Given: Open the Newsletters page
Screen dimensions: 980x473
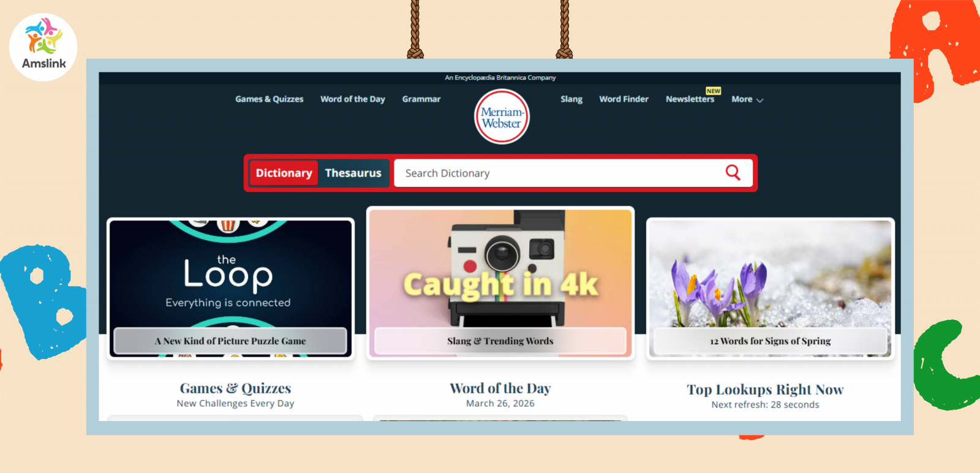Looking at the screenshot, I should tap(690, 99).
